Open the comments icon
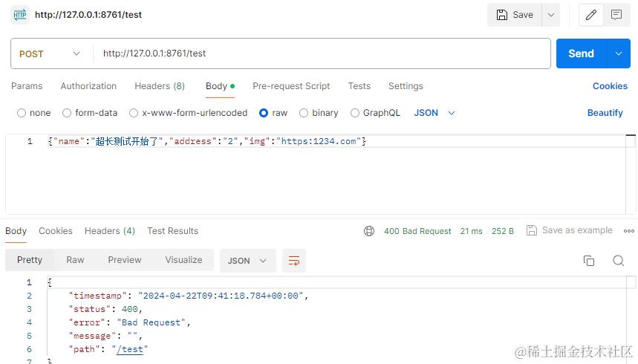 click(616, 15)
